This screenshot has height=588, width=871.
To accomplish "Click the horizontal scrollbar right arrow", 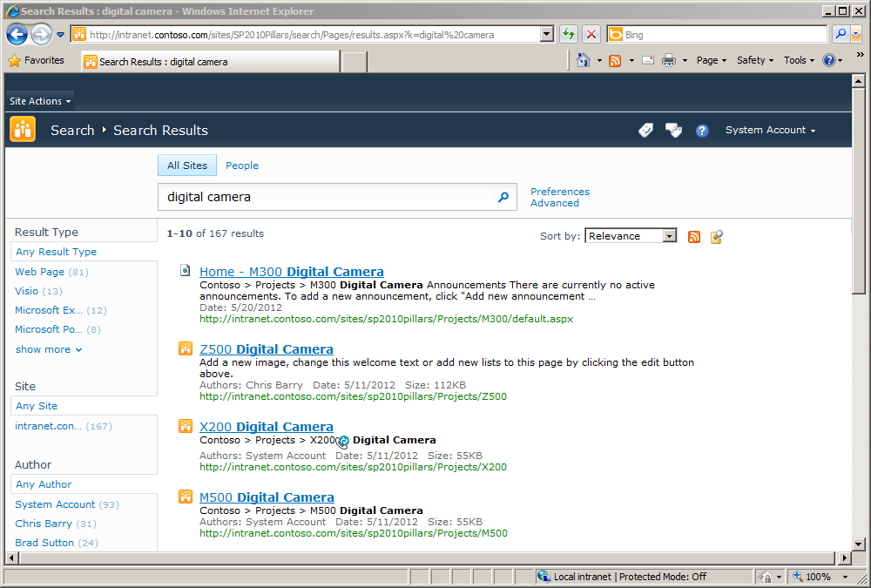I will click(844, 558).
